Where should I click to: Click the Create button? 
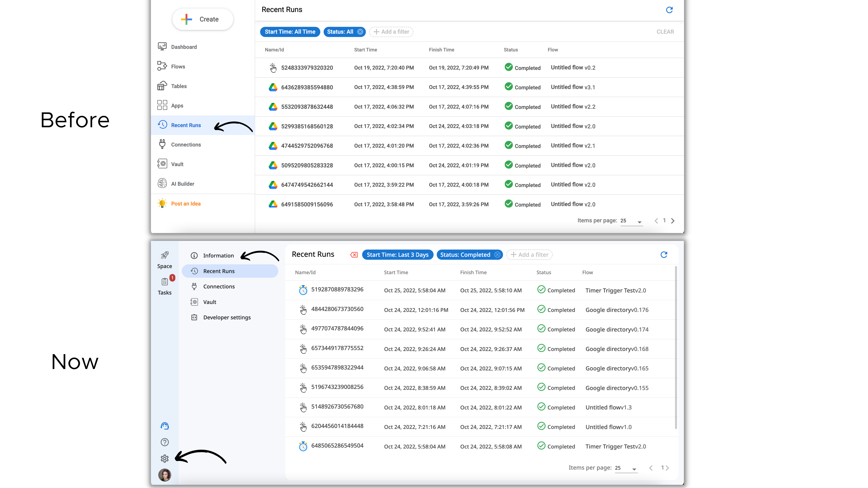point(203,19)
